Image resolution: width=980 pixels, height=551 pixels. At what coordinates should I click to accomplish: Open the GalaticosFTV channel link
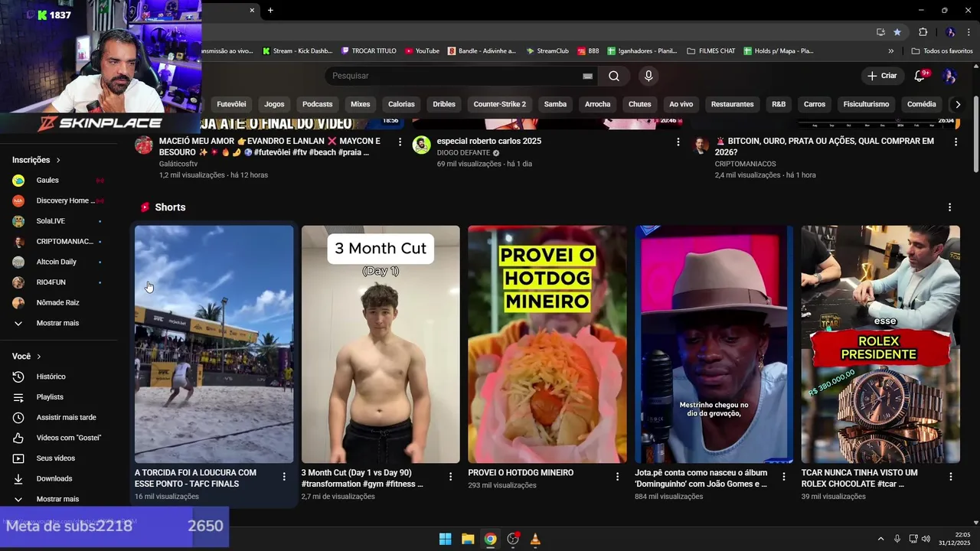(x=178, y=164)
